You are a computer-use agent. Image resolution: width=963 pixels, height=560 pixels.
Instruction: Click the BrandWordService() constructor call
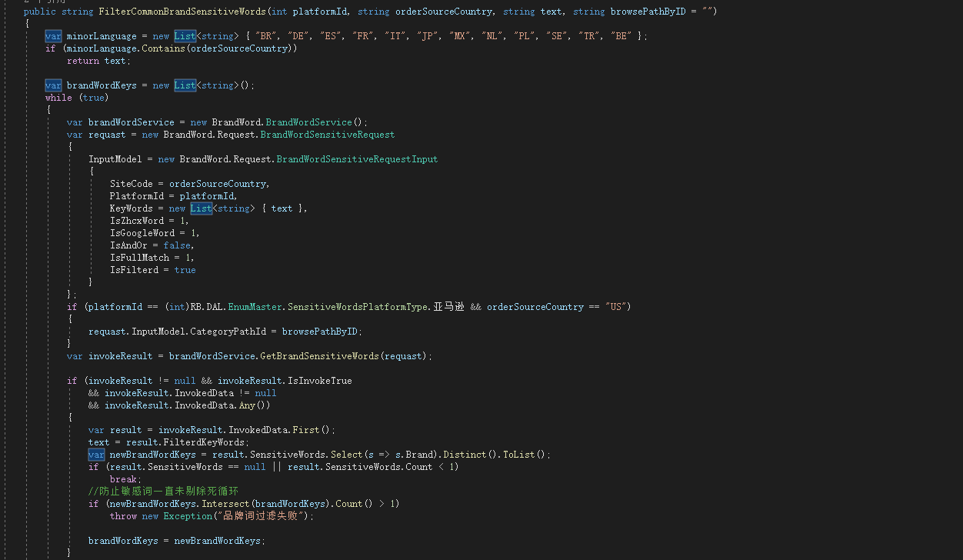coord(315,122)
